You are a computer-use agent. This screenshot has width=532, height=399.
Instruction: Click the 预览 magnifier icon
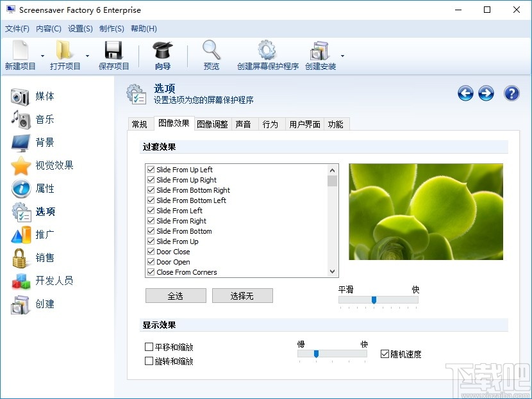[x=212, y=50]
